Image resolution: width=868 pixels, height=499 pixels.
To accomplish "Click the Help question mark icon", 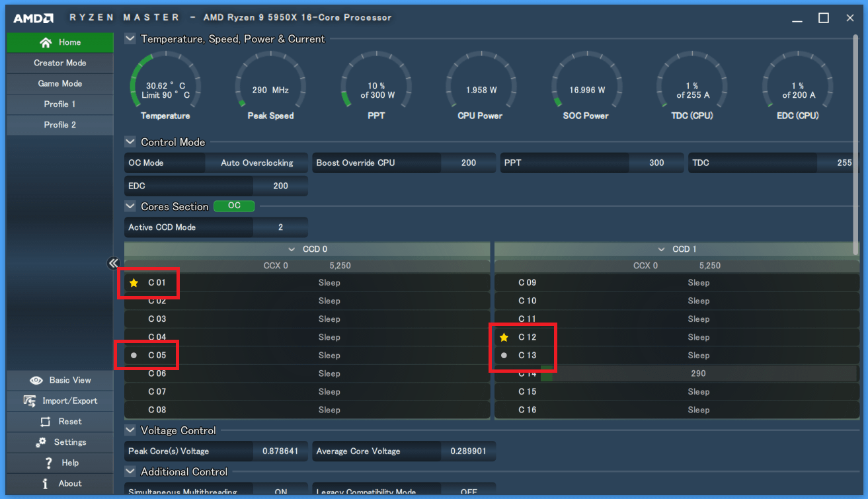I will [x=49, y=463].
